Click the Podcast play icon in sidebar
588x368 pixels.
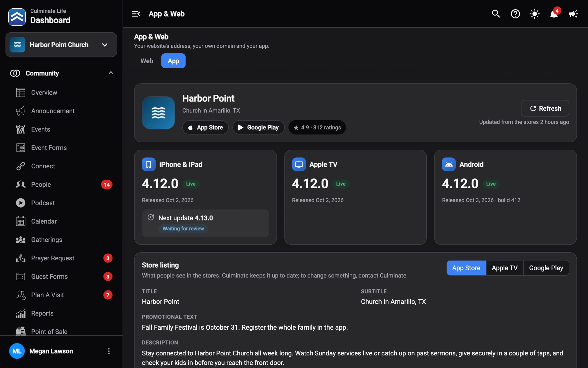[21, 203]
